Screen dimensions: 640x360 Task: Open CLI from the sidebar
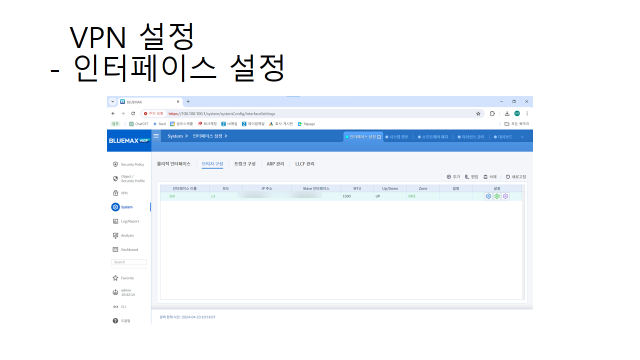click(x=120, y=307)
